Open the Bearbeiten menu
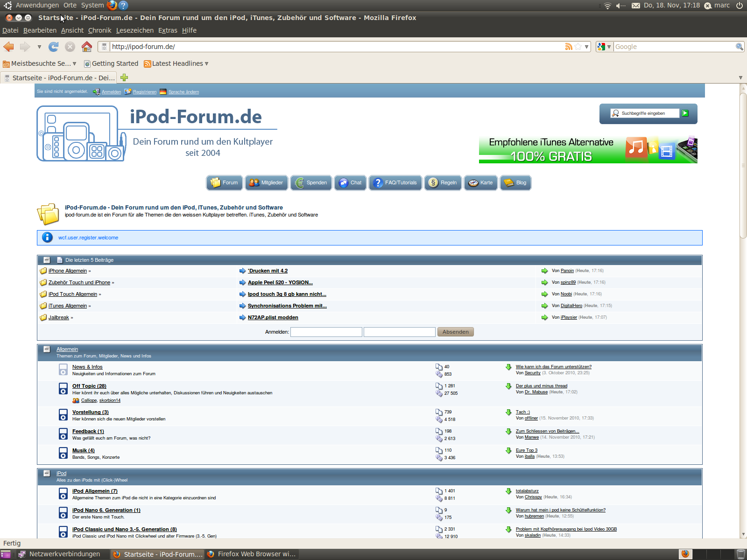The image size is (747, 560). (x=40, y=30)
